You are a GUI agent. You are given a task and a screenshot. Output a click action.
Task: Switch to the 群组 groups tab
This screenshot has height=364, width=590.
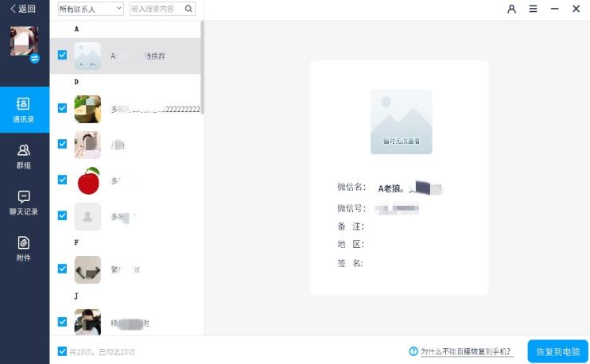[24, 157]
